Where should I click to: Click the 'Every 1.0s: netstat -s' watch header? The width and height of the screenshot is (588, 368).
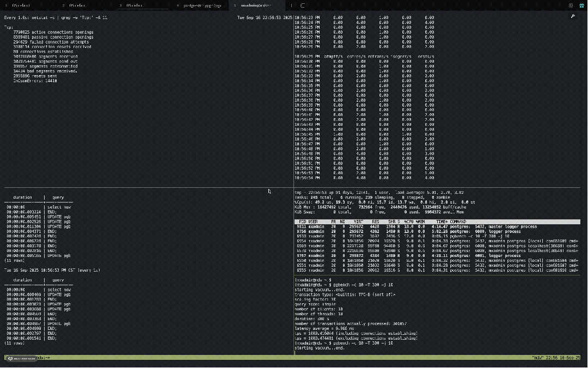pyautogui.click(x=56, y=17)
